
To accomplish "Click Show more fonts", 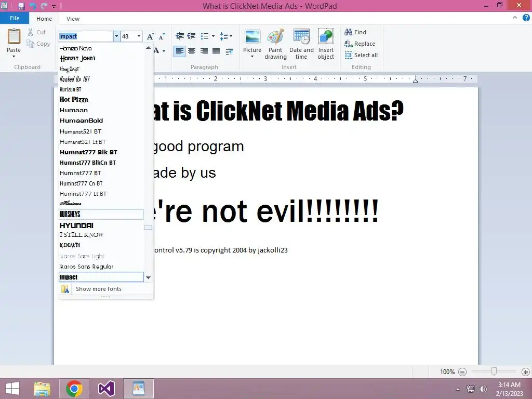I will 105,289.
